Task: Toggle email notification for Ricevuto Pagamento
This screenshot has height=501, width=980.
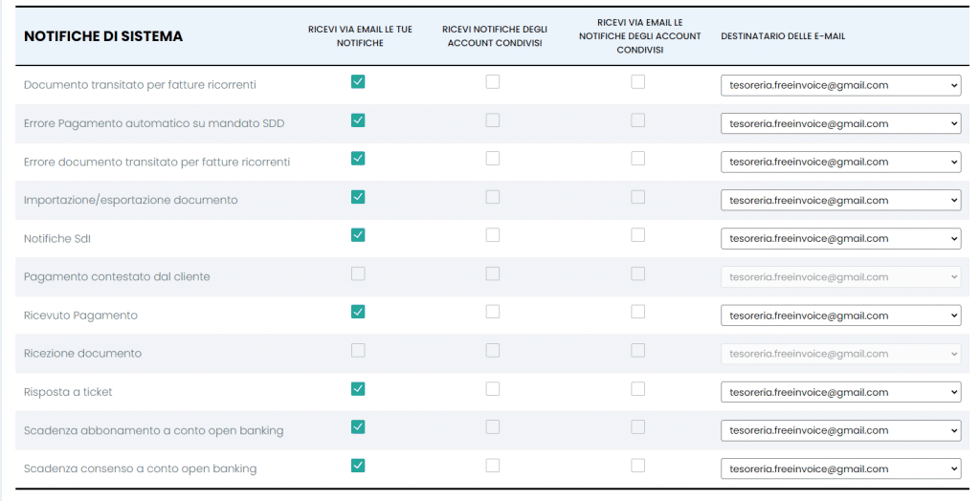Action: (358, 312)
